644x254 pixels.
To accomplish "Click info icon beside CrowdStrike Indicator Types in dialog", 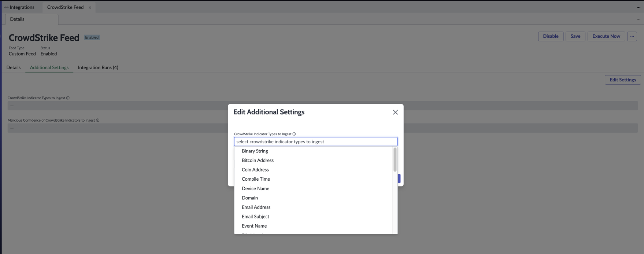I will tap(294, 134).
